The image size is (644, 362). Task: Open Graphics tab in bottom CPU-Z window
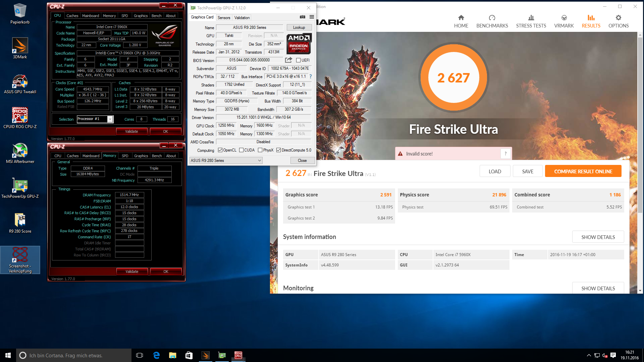141,156
